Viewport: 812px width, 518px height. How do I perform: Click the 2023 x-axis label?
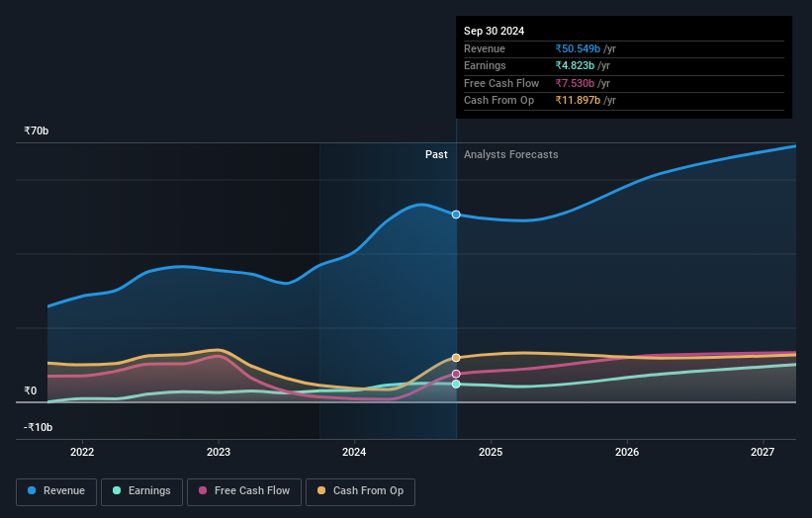pyautogui.click(x=219, y=452)
